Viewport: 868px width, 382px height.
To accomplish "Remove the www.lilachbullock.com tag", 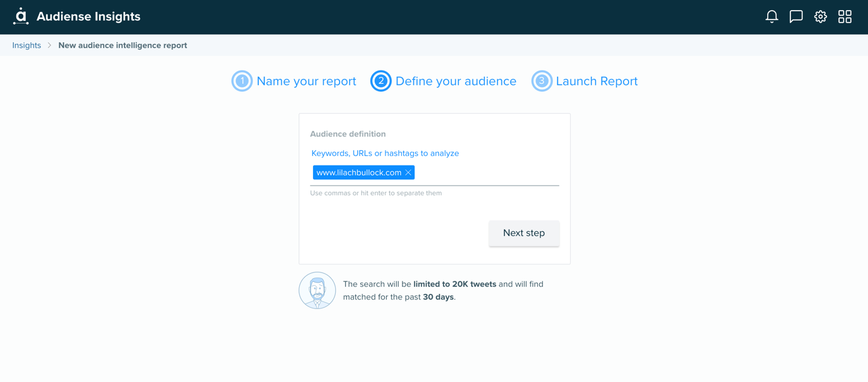I will pyautogui.click(x=408, y=172).
